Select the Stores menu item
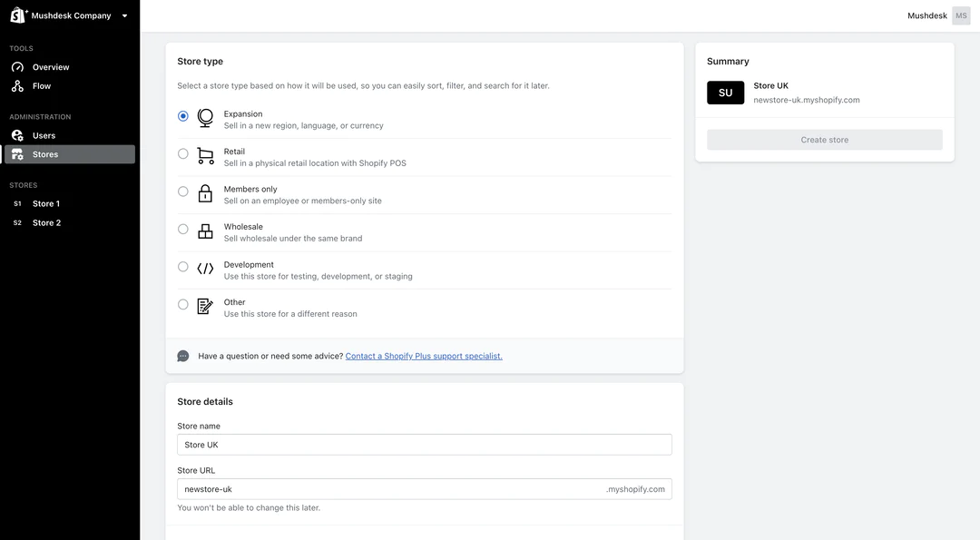Image resolution: width=980 pixels, height=540 pixels. click(x=70, y=154)
